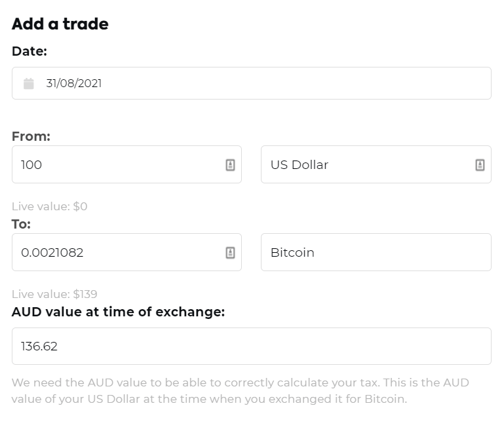Click the autofill icon in the 100 amount field
Image resolution: width=504 pixels, height=429 pixels.
coord(230,165)
